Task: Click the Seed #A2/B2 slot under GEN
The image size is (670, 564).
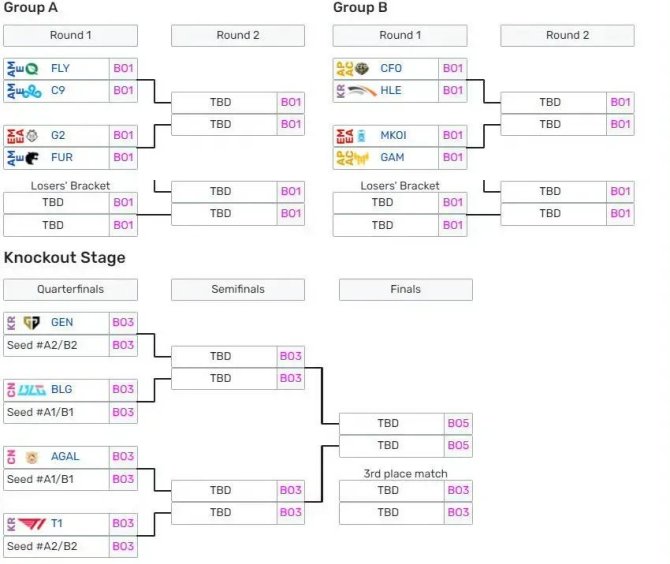Action: [56, 345]
